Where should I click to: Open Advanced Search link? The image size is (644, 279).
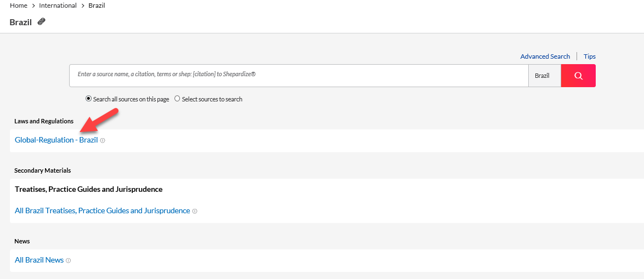coord(545,56)
